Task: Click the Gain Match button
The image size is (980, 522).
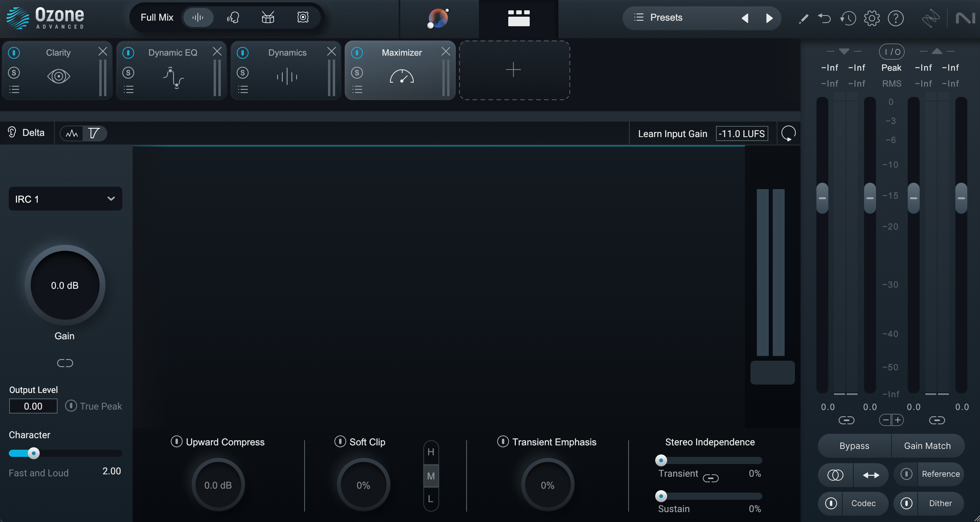Action: 928,446
